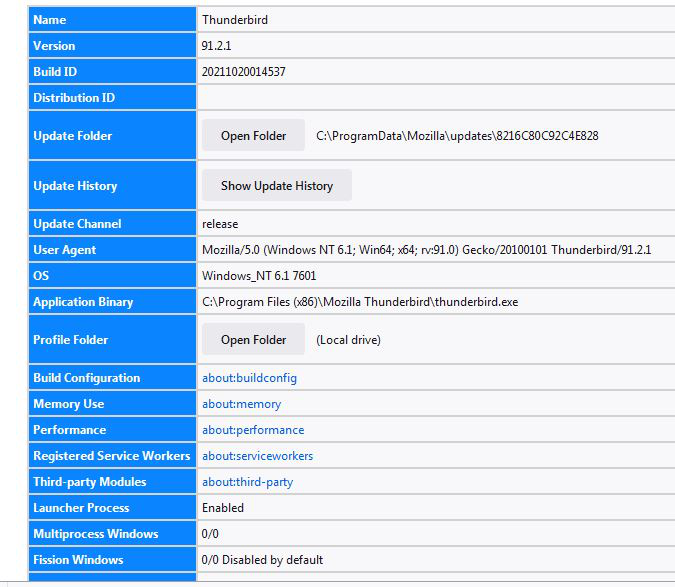Select the Thunderbird name value
The height and width of the screenshot is (587, 675).
[235, 20]
